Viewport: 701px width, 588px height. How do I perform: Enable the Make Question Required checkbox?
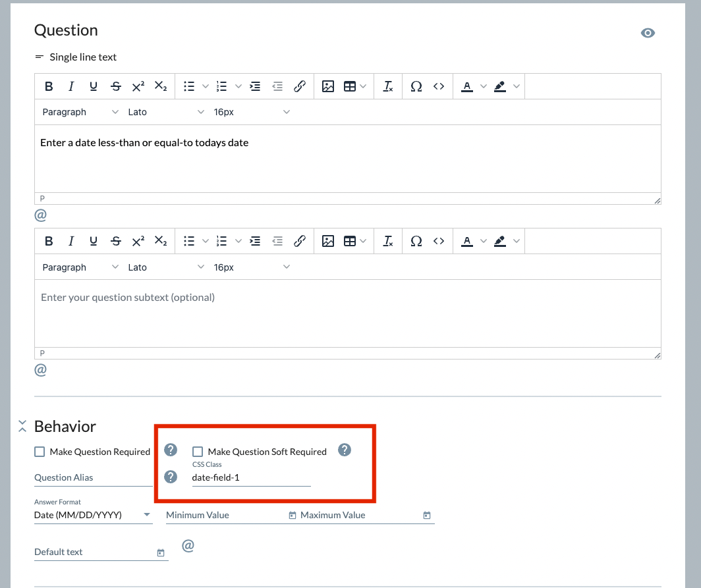(40, 452)
